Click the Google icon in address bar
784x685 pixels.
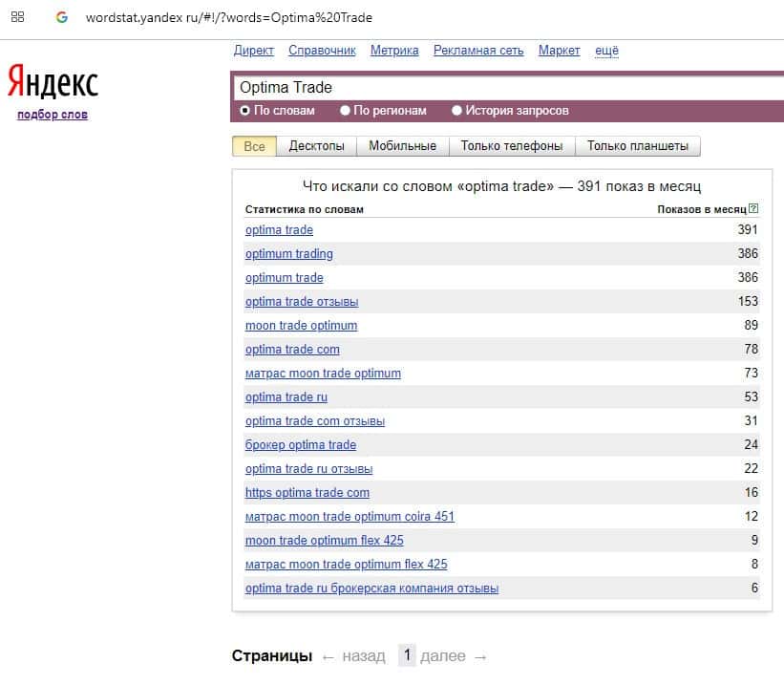click(x=62, y=17)
